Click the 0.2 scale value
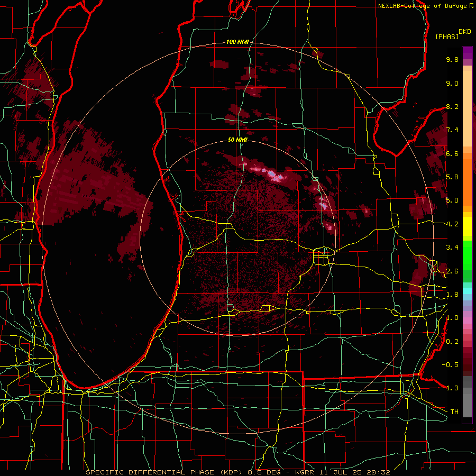476x476 pixels. click(x=452, y=342)
